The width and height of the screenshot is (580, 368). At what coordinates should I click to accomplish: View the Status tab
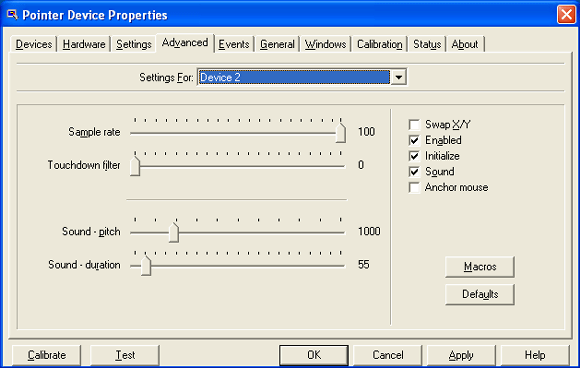(427, 44)
